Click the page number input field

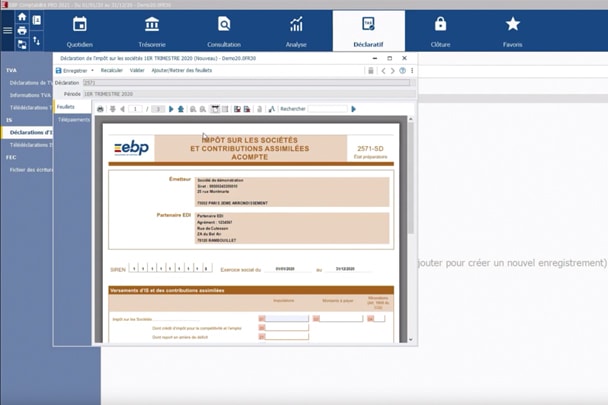coord(135,109)
